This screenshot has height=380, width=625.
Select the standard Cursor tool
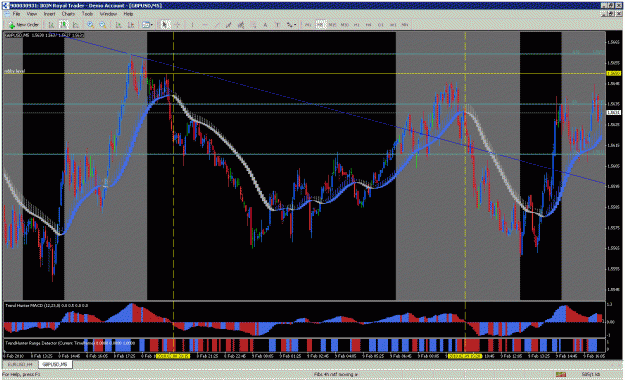tap(165, 25)
